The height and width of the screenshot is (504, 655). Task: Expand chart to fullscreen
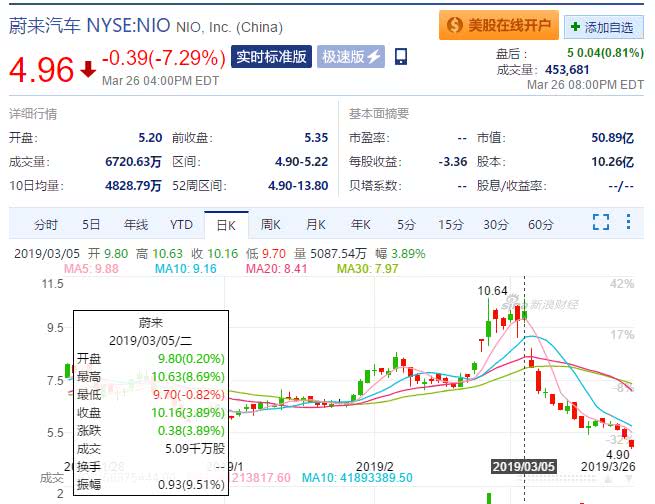click(601, 222)
